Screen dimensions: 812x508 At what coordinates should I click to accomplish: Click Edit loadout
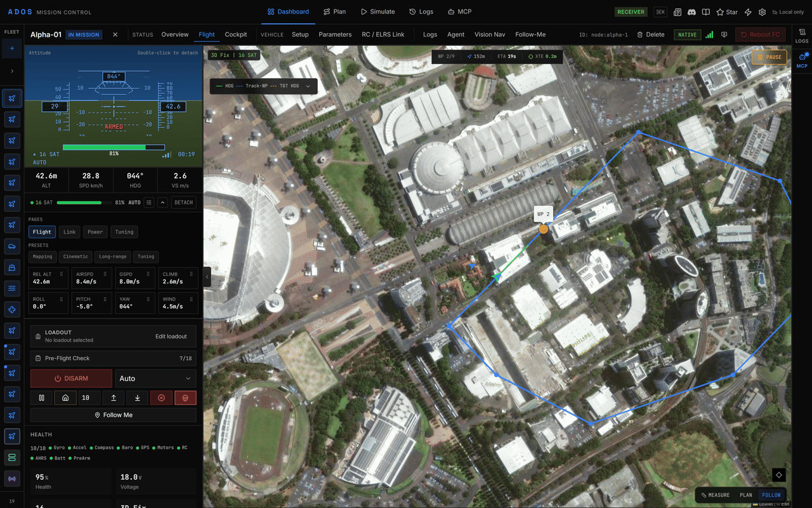pyautogui.click(x=171, y=336)
